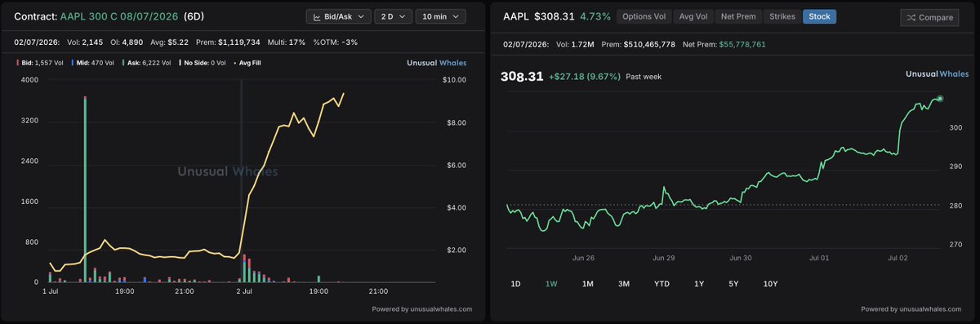Open the Bid/Ask chart type dropdown
The width and height of the screenshot is (980, 324).
click(339, 16)
